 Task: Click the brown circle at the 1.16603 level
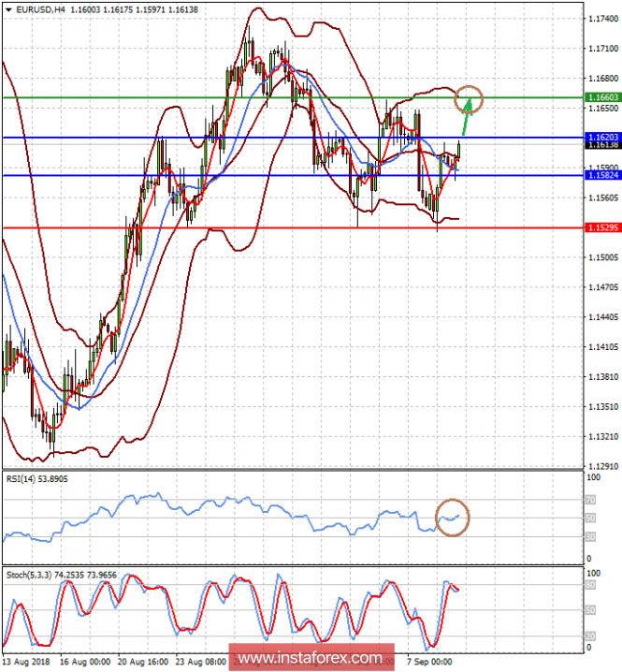469,100
